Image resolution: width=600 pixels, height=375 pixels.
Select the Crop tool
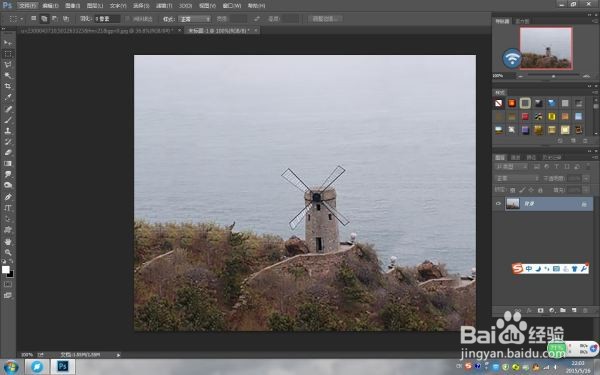point(8,86)
